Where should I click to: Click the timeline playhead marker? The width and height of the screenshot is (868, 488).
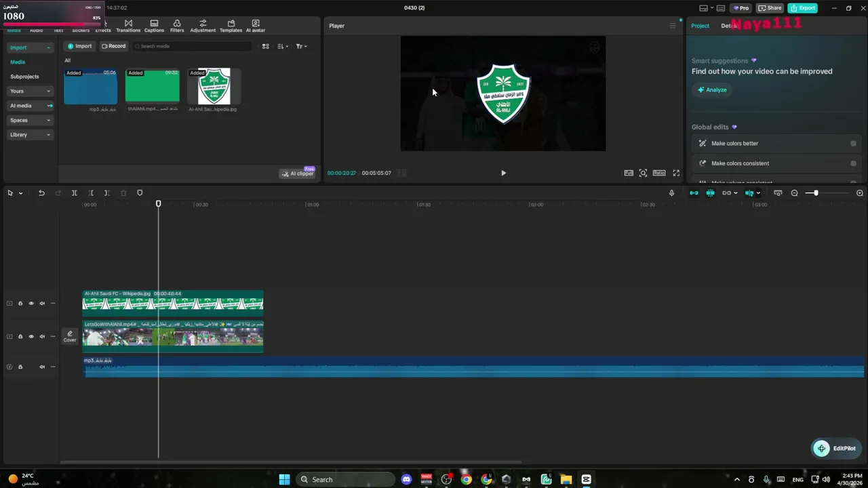point(159,203)
